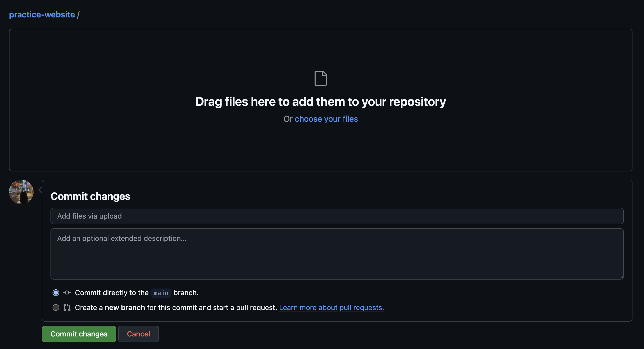Grab the description textarea resize handle
Viewport: 644px width, 349px height.
tap(621, 277)
